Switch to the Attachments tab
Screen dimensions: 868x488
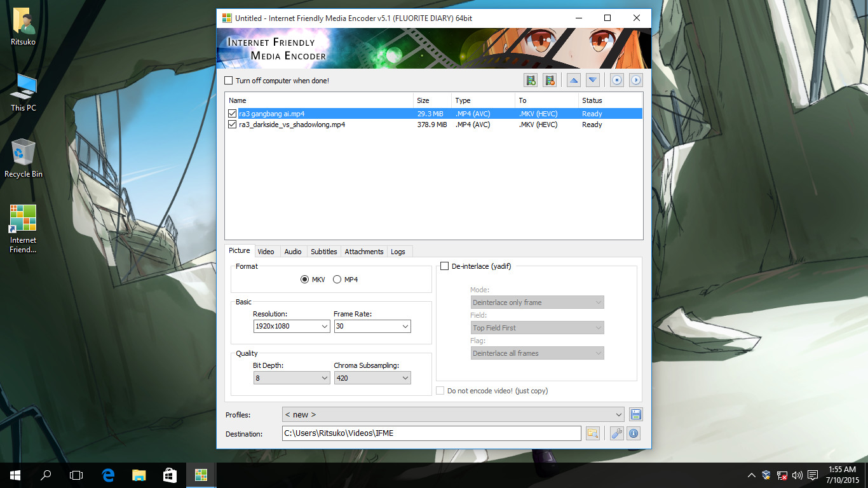(x=364, y=252)
